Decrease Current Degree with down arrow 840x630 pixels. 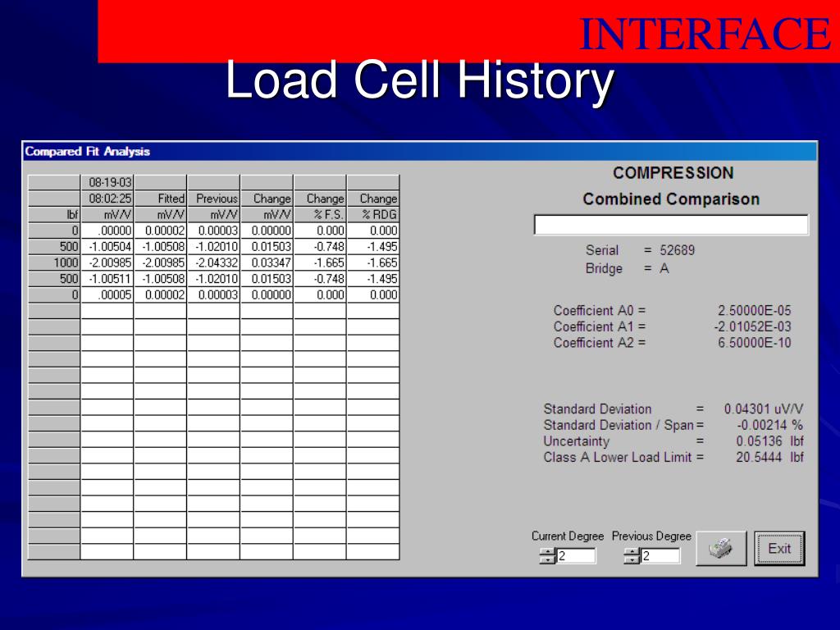coord(547,559)
